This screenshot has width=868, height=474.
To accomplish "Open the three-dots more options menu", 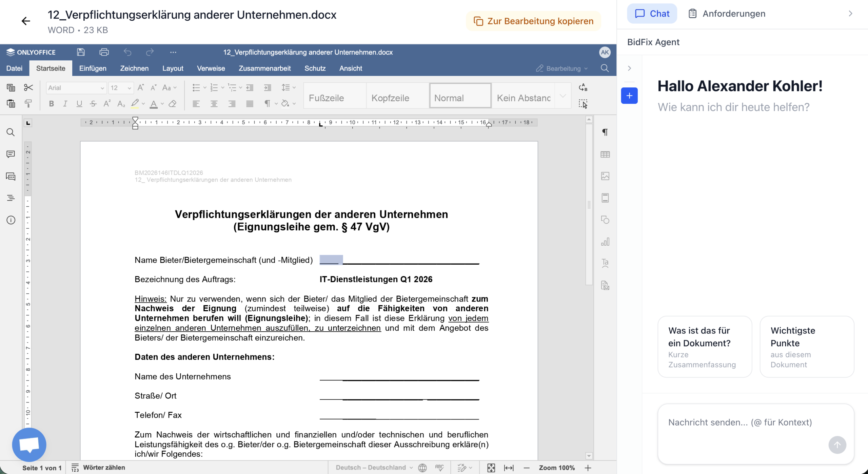I will point(173,52).
